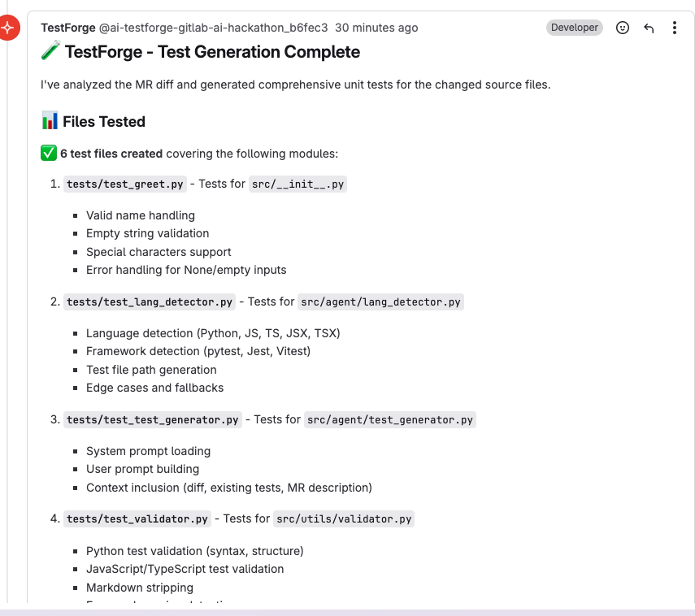Click the src/utils/validator.py code label
Image resolution: width=695 pixels, height=616 pixels.
(x=344, y=518)
